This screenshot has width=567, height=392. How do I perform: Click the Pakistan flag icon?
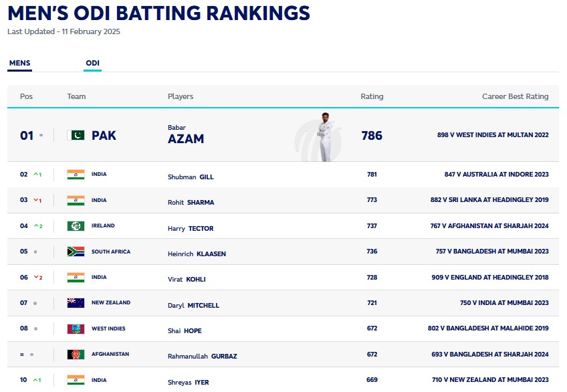point(76,135)
